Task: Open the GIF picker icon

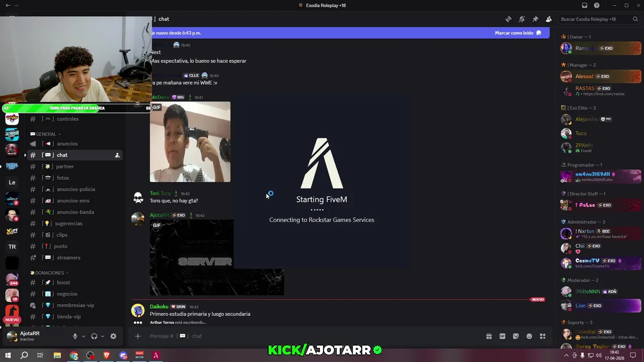Action: tap(502, 336)
